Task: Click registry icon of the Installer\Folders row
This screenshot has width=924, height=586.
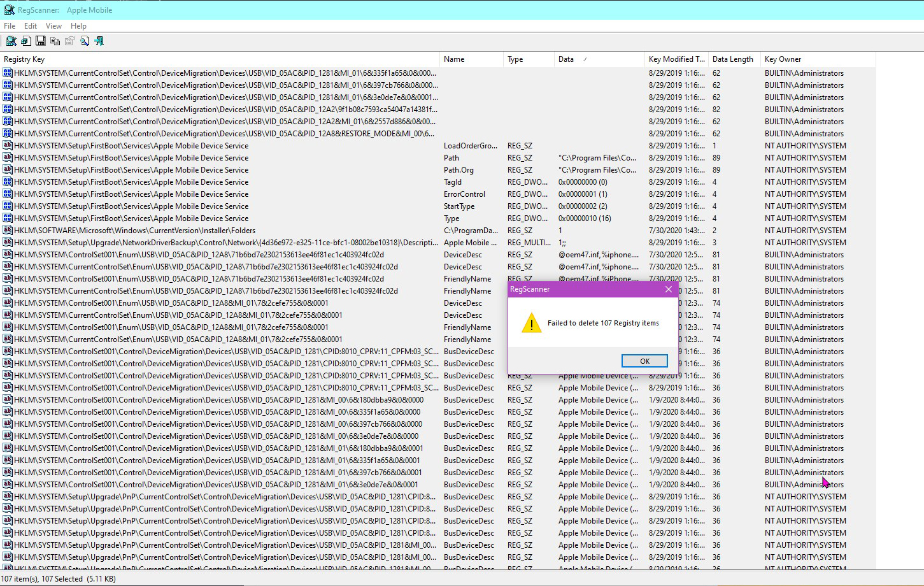Action: pos(8,231)
